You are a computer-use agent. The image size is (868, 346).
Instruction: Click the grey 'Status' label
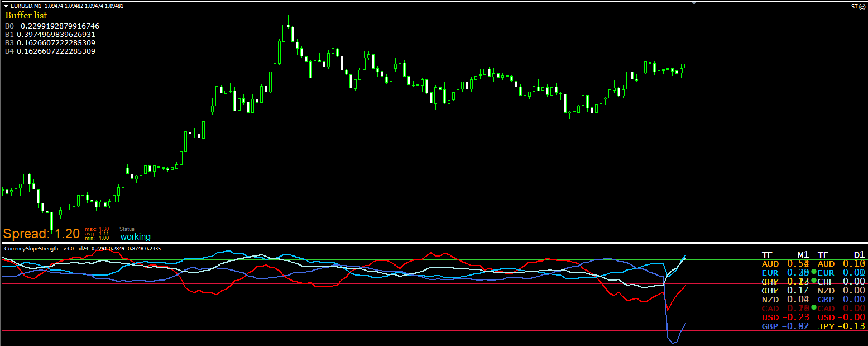[x=127, y=229]
